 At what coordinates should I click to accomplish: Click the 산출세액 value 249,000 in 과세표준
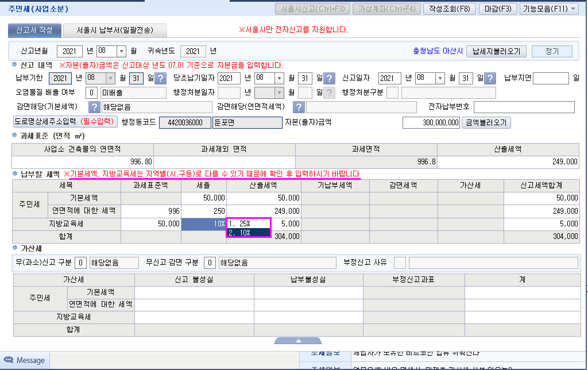tap(508, 162)
